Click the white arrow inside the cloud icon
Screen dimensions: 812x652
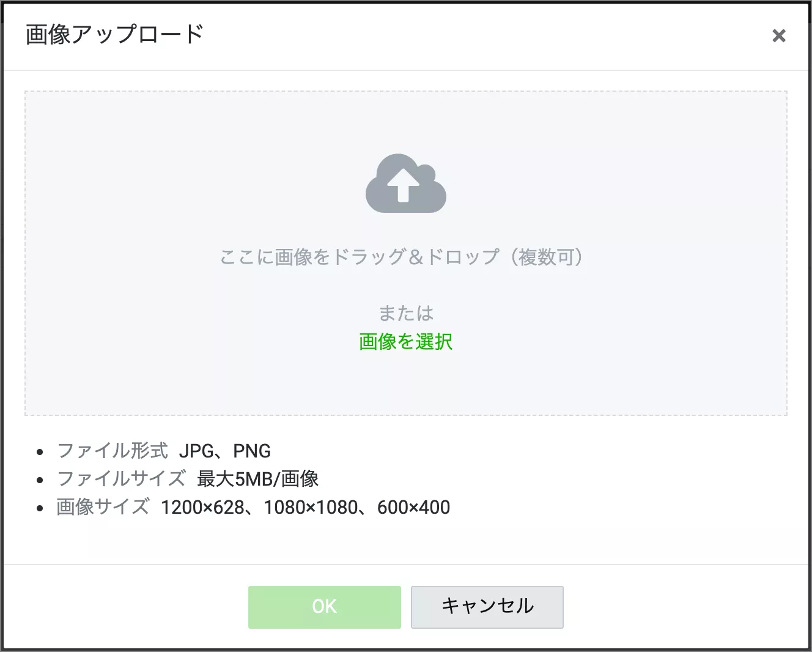[403, 187]
